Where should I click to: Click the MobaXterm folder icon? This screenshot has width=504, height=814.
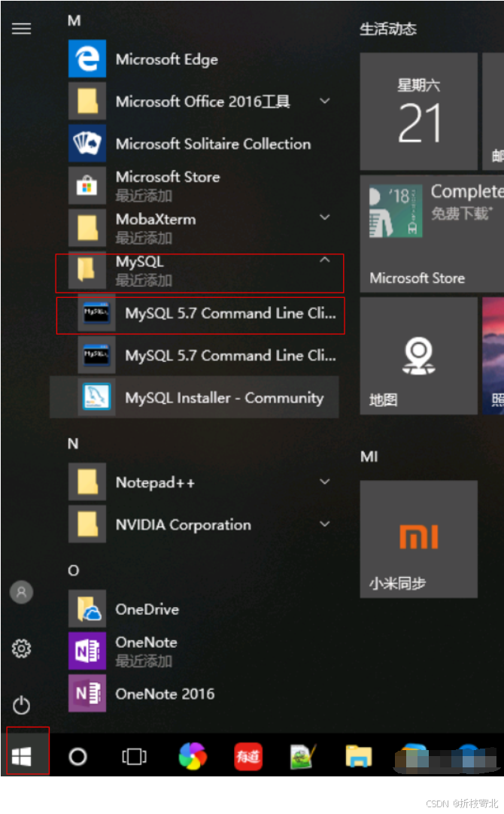[x=87, y=228]
